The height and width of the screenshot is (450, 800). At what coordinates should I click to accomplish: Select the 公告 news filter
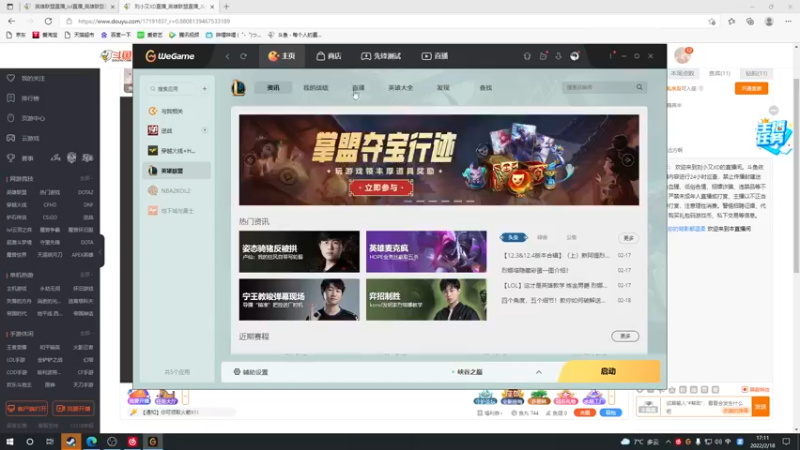[571, 238]
